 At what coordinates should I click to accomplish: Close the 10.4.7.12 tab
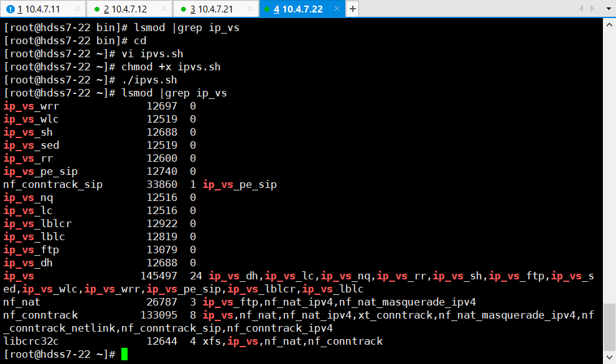point(164,9)
